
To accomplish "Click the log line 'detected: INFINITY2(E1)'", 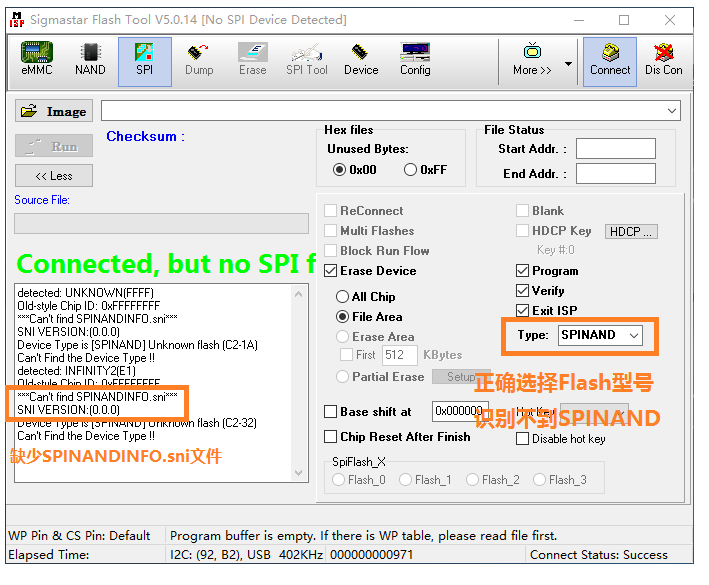I will pyautogui.click(x=76, y=371).
